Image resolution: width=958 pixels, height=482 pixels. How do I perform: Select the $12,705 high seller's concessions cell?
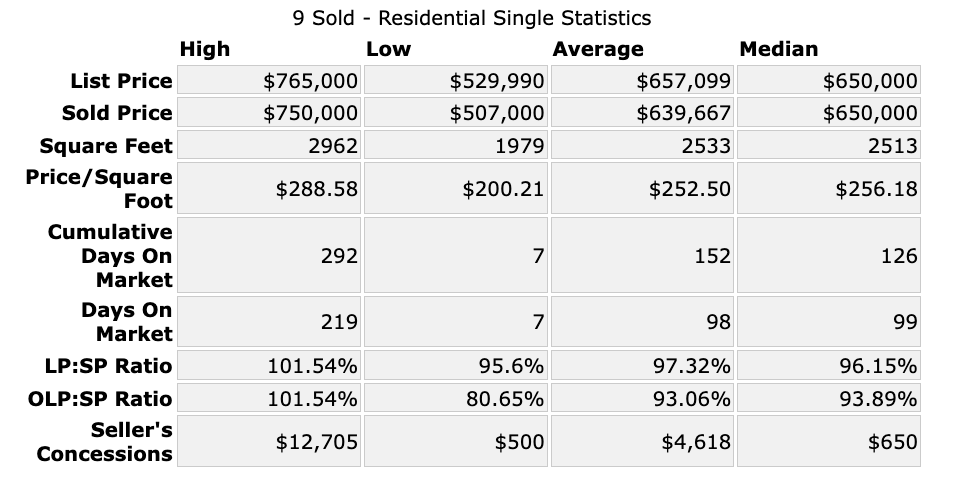coord(316,441)
